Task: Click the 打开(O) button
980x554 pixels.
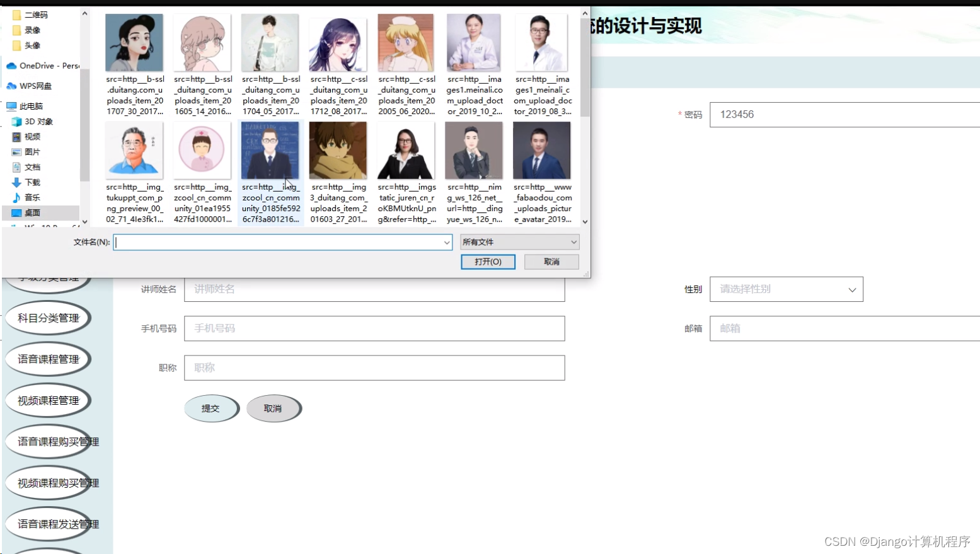Action: [488, 262]
